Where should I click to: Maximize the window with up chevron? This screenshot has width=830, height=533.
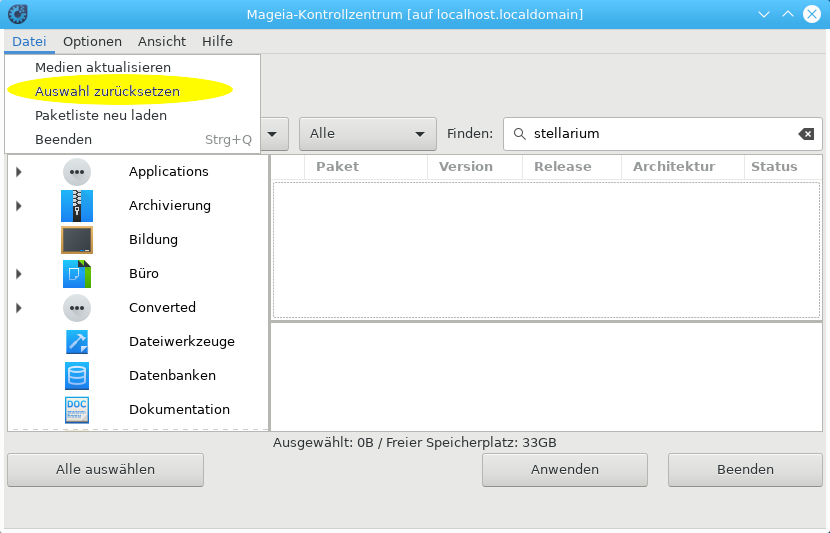point(788,14)
